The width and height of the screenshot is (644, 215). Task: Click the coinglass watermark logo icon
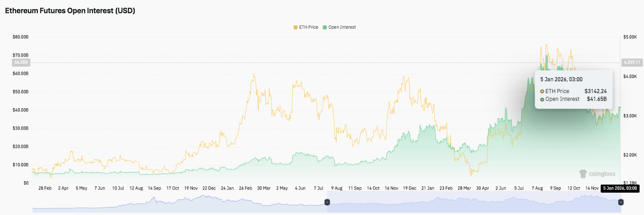[583, 173]
